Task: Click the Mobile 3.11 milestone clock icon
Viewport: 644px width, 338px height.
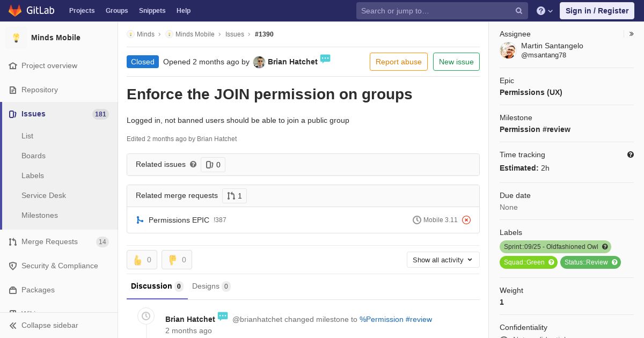Action: point(417,220)
